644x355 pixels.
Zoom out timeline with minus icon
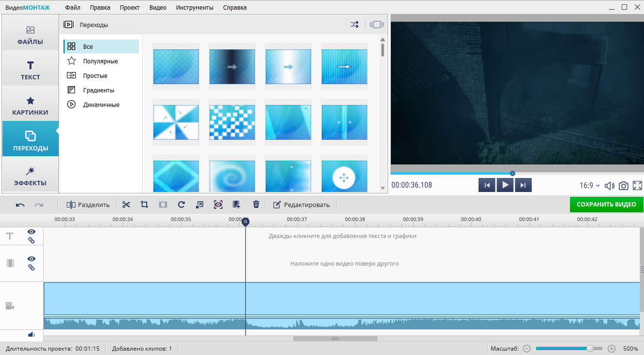[x=527, y=349]
